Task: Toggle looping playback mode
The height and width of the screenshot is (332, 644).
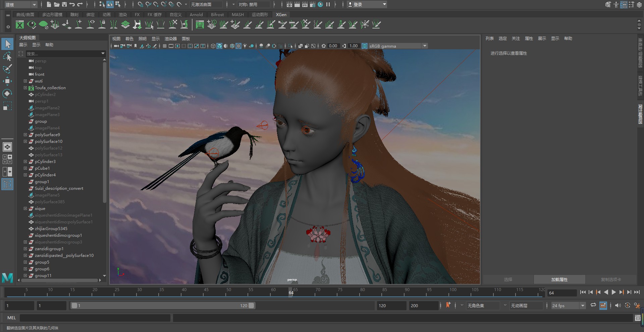Action: point(593,305)
